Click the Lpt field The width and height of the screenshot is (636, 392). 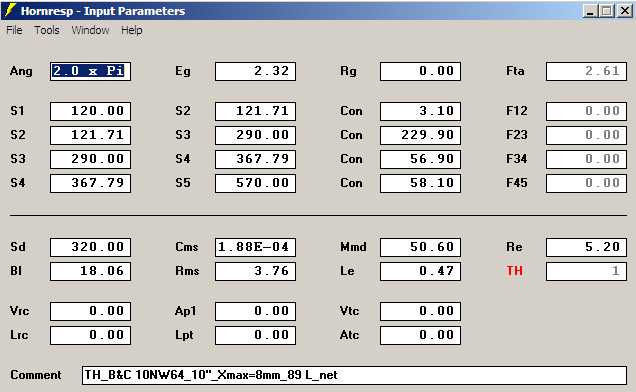tap(256, 335)
